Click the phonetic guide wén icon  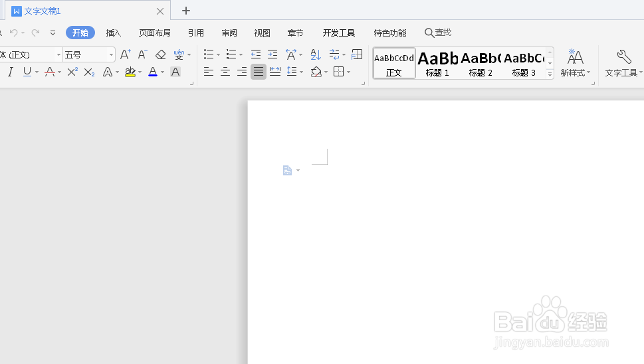pos(179,54)
